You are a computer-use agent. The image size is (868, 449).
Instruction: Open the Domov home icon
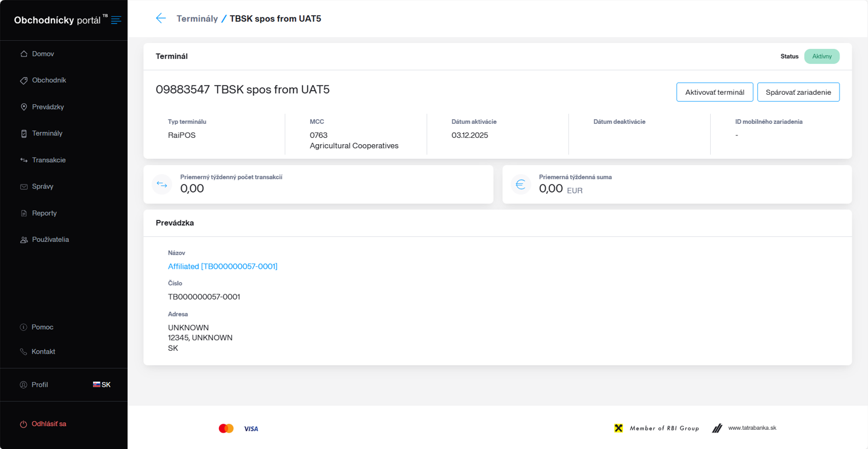point(24,54)
